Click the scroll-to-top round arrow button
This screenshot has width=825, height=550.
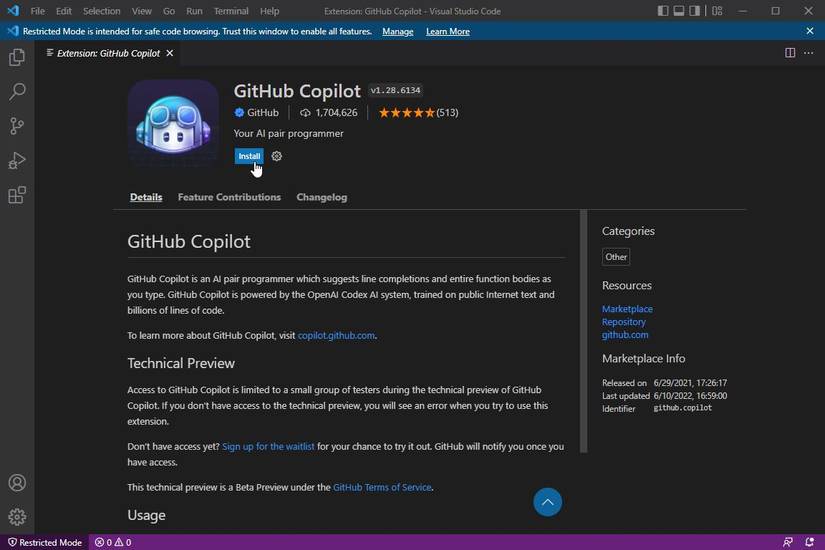click(547, 502)
